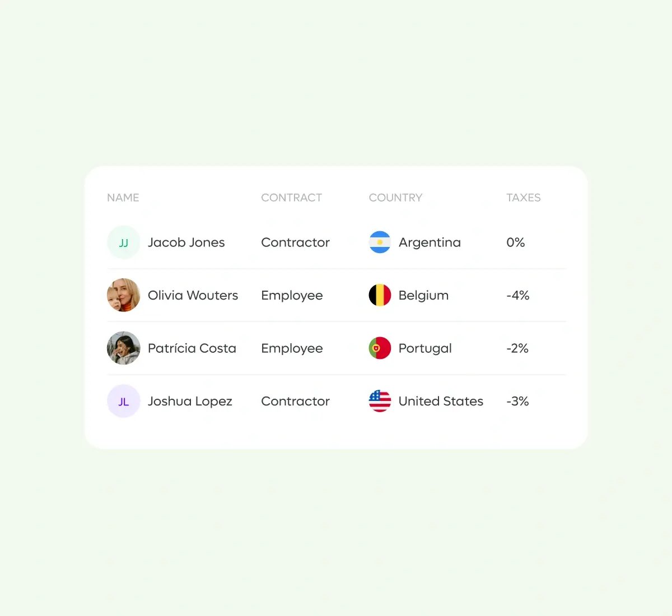Click the United States flag icon

coord(380,401)
